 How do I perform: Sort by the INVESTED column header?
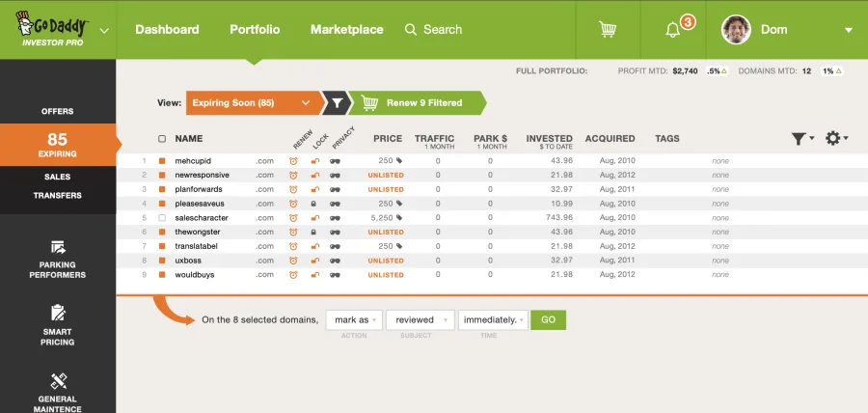point(549,141)
